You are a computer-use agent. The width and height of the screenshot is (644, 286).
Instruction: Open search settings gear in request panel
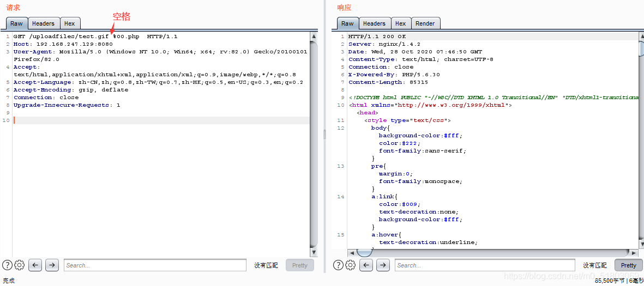20,265
